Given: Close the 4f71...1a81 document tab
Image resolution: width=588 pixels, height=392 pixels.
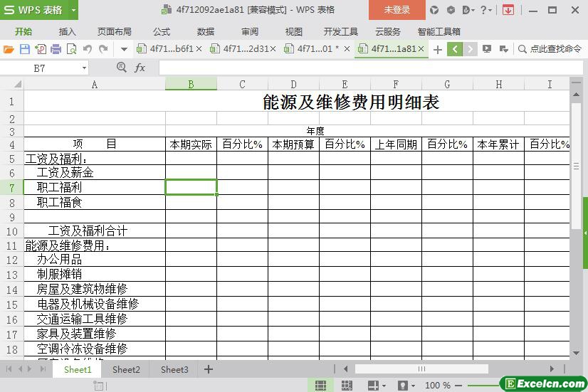Looking at the screenshot, I should pyautogui.click(x=421, y=48).
